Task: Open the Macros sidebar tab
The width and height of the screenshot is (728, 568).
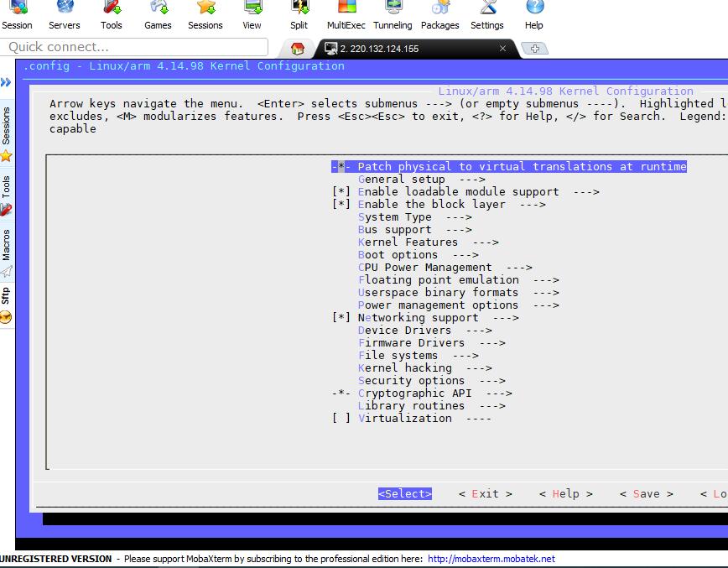Action: (x=7, y=253)
